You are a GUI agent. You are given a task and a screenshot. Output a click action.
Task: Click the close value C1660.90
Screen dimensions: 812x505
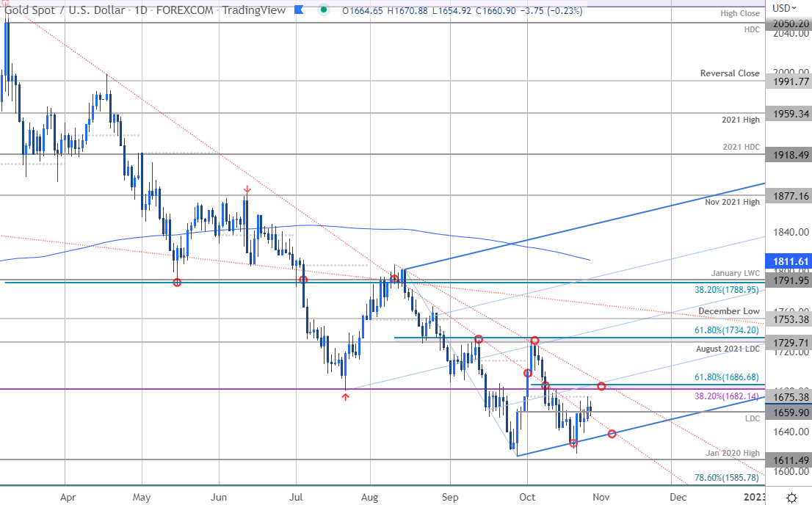[496, 10]
